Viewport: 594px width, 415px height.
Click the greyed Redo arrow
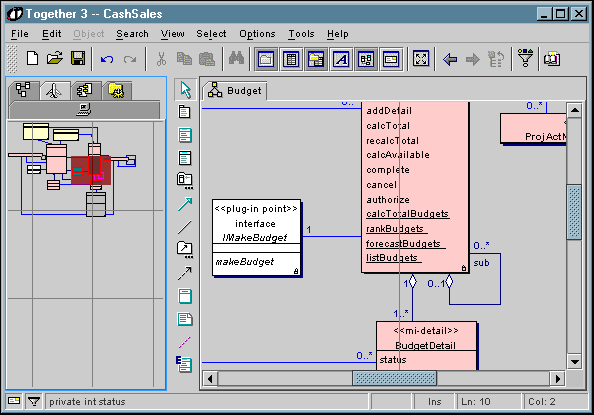coord(130,59)
